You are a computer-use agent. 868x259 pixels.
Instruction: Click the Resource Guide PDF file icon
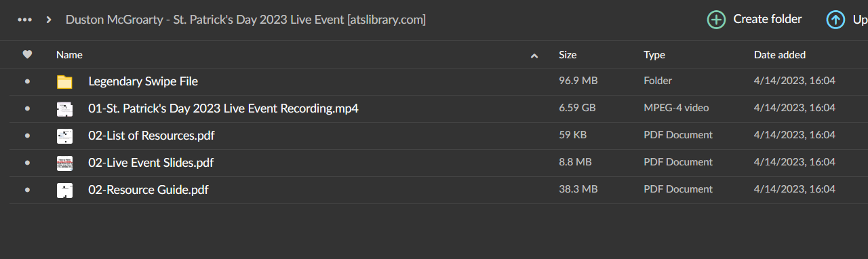[x=64, y=191]
